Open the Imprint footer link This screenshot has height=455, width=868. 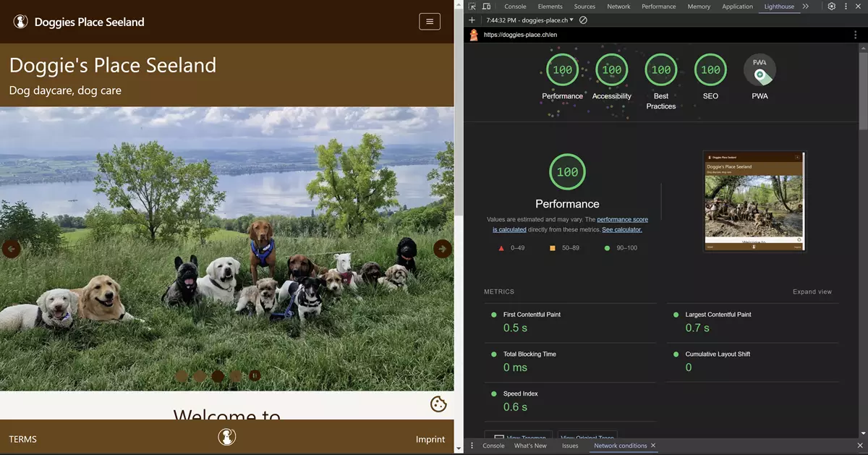click(x=430, y=439)
